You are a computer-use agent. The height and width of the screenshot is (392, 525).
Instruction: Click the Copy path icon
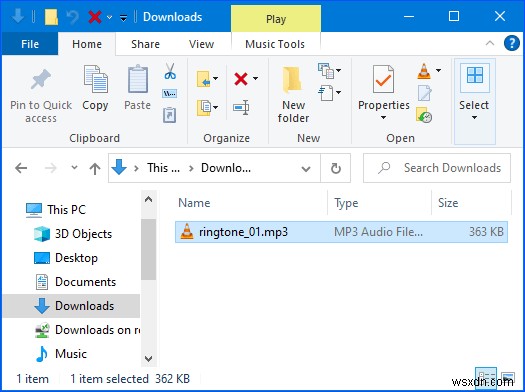coord(169,93)
